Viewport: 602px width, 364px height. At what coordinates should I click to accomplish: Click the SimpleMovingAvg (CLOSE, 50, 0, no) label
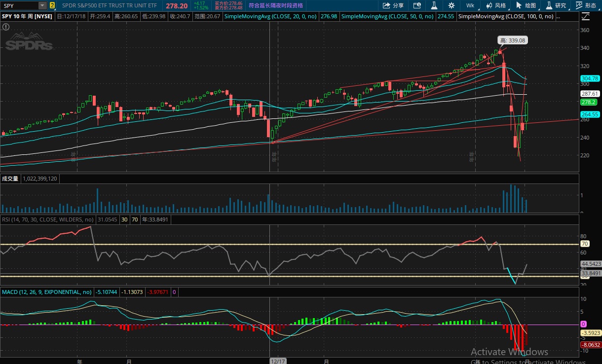[387, 16]
